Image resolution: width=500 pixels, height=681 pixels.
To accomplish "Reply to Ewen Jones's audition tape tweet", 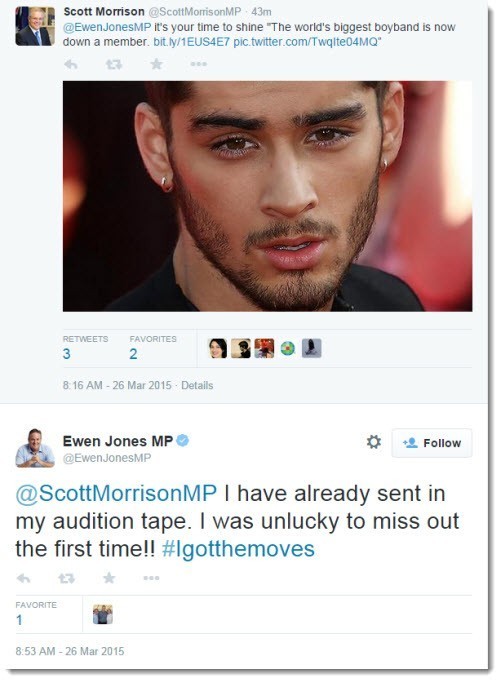I will [x=23, y=578].
